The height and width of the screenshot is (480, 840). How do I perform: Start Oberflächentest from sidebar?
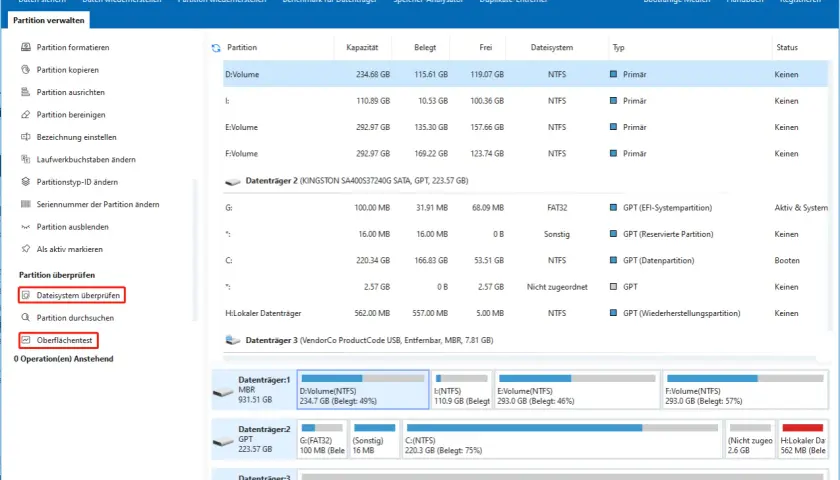click(x=64, y=340)
